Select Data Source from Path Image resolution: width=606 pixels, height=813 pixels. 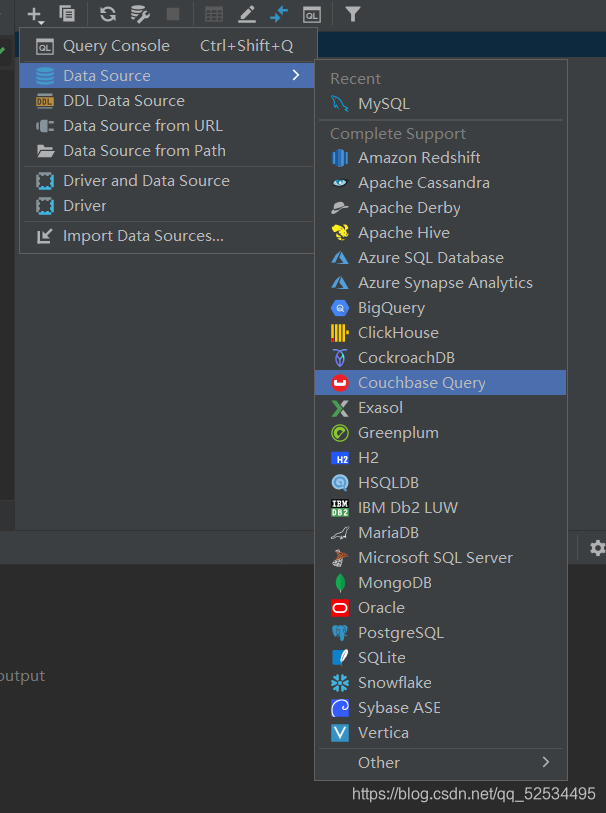coord(167,151)
